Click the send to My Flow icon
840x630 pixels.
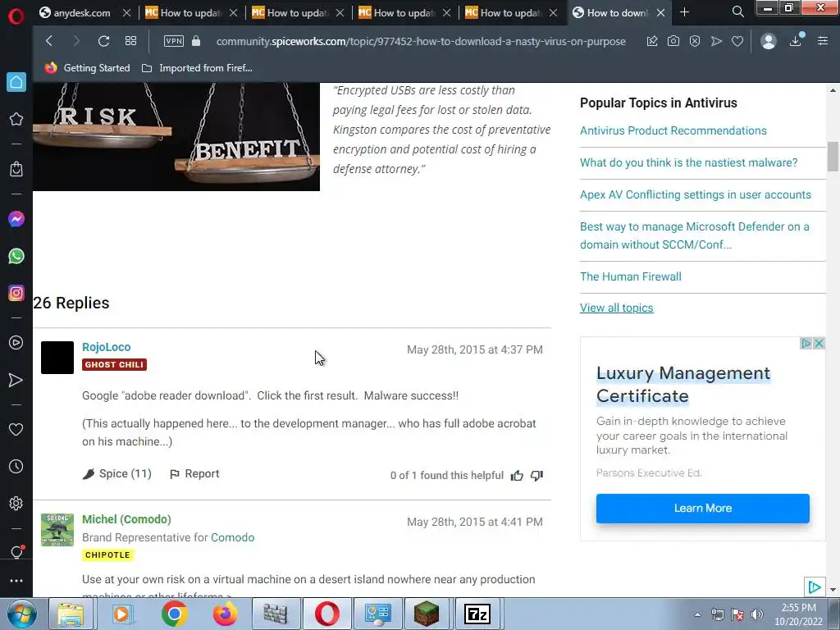[x=716, y=41]
